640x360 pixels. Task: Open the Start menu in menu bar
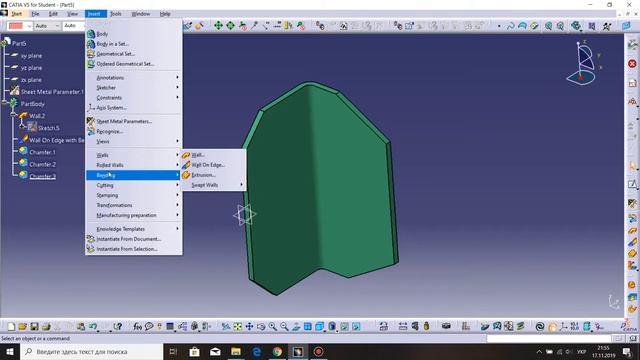16,14
